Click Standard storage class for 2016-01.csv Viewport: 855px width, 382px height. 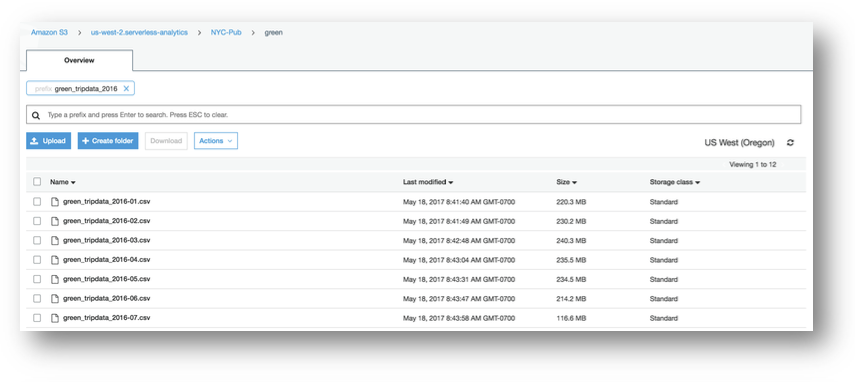click(x=664, y=202)
